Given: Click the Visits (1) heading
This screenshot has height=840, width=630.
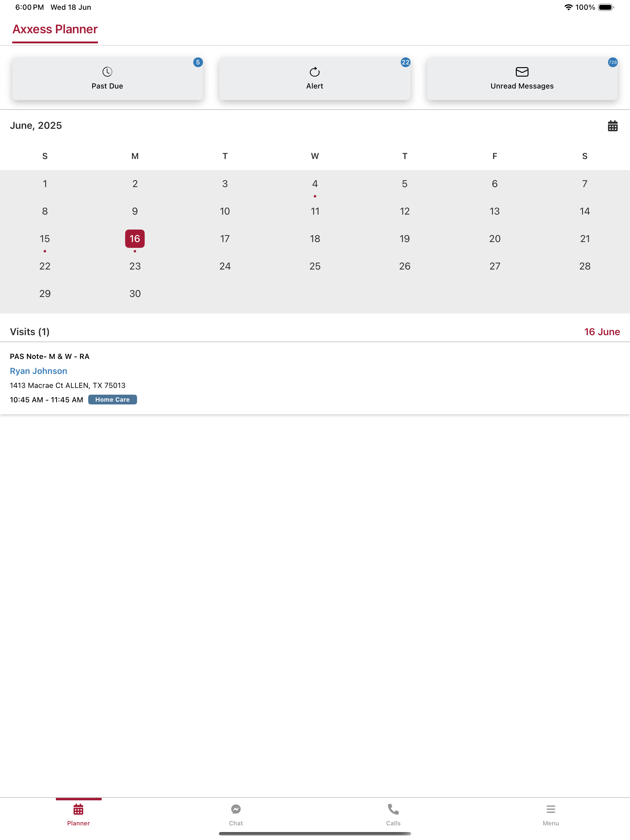Looking at the screenshot, I should pos(30,332).
